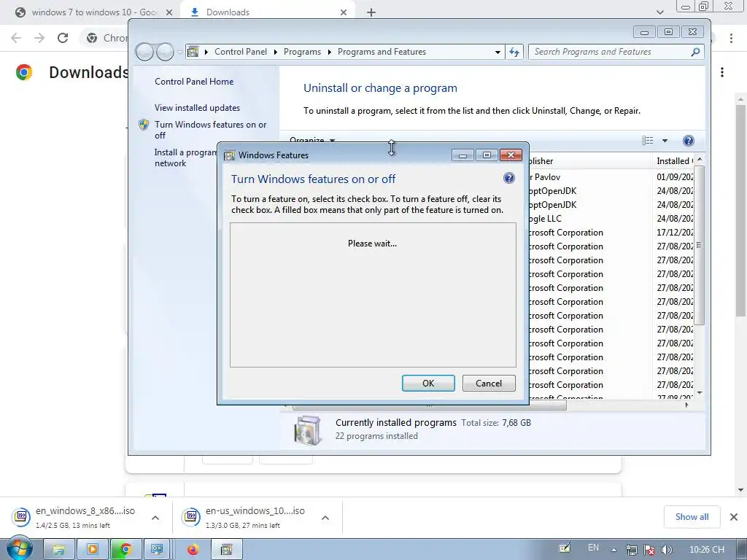The width and height of the screenshot is (747, 560).
Task: Close the Downloads tab
Action: click(x=344, y=12)
